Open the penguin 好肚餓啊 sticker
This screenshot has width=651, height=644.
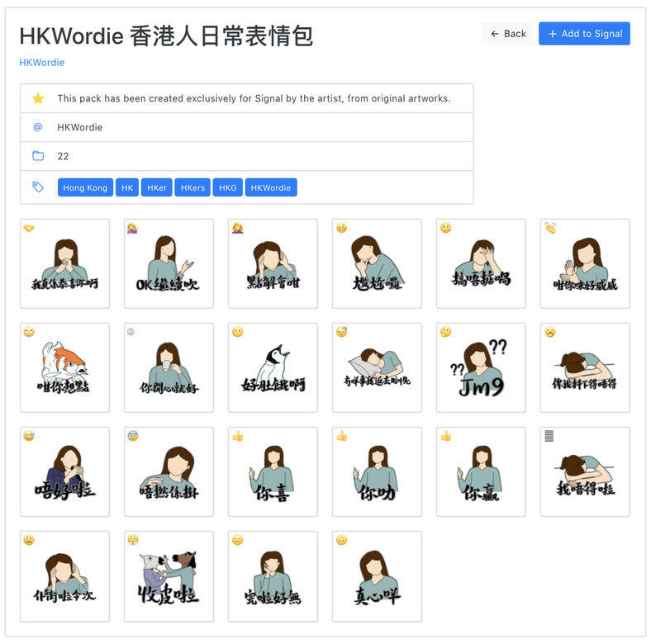click(x=273, y=368)
